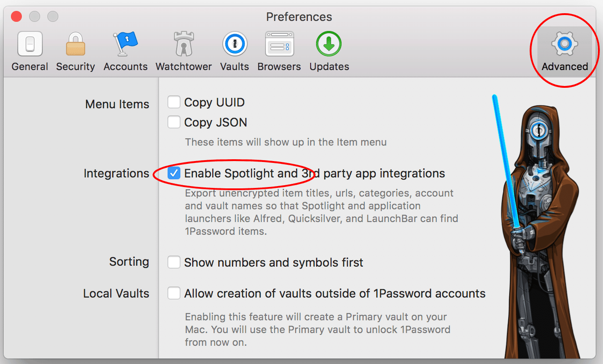Disable Spotlight and 3rd party integrations
Viewport: 603px width, 364px height.
click(174, 173)
